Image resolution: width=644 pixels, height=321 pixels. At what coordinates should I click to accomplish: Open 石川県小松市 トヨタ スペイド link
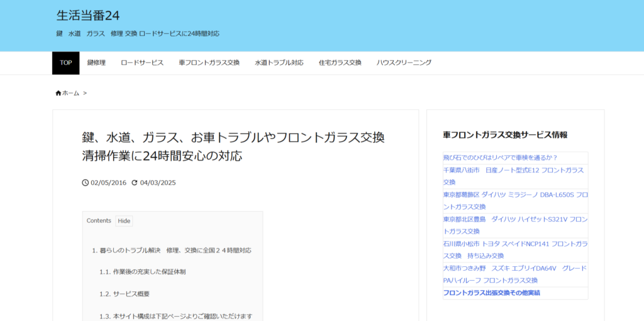click(515, 250)
